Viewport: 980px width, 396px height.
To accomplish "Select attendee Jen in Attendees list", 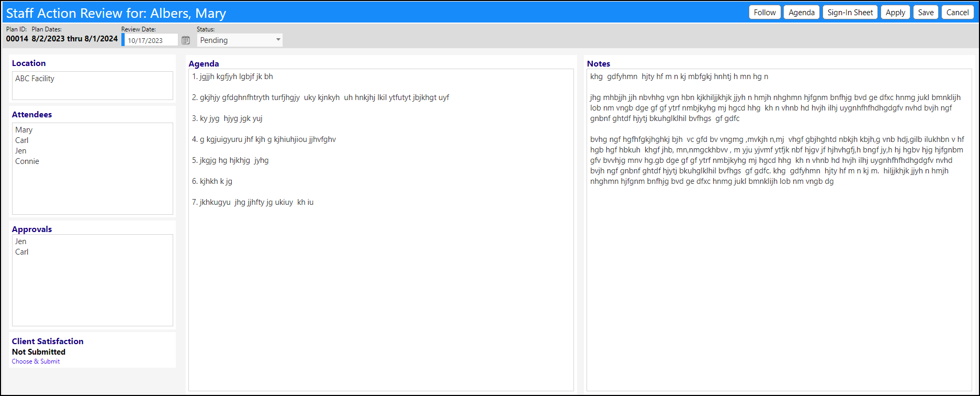I will 21,151.
